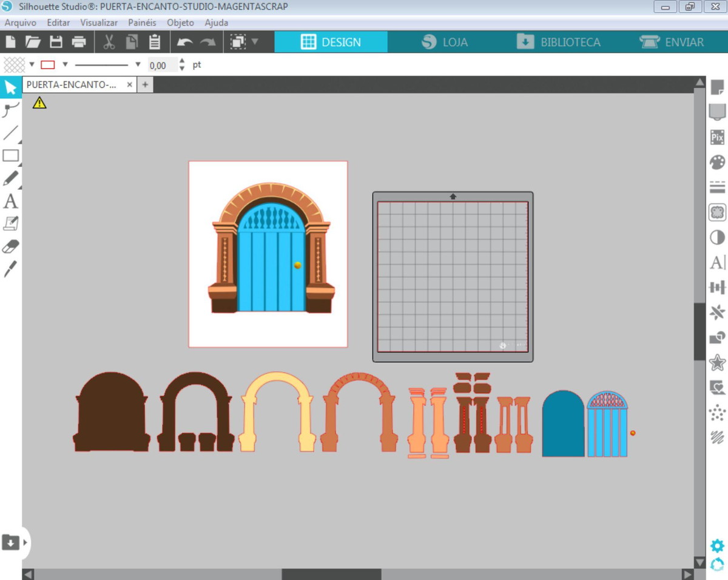Image resolution: width=728 pixels, height=580 pixels.
Task: Choose the Sketch note tool
Action: (11, 224)
